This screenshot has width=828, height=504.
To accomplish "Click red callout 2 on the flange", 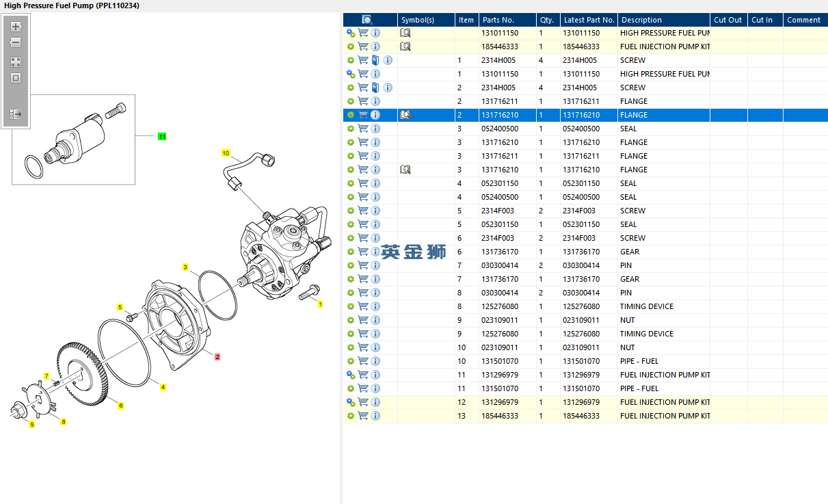I will click(x=217, y=357).
